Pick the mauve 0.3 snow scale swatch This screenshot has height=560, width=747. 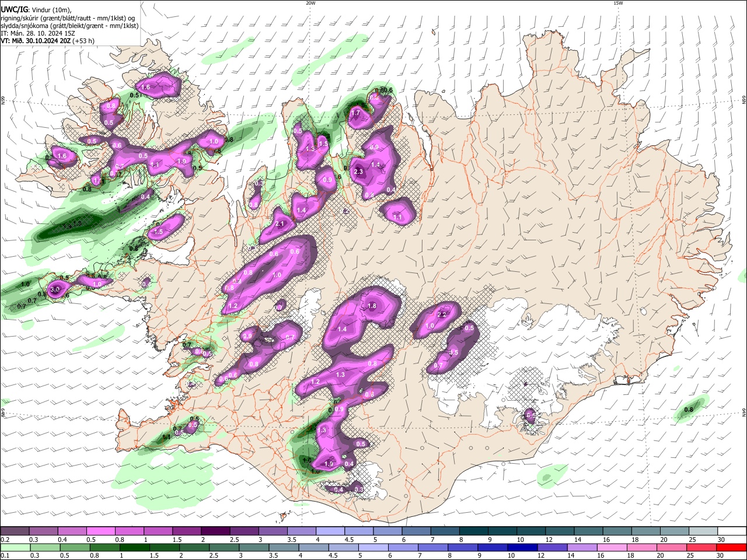43,531
